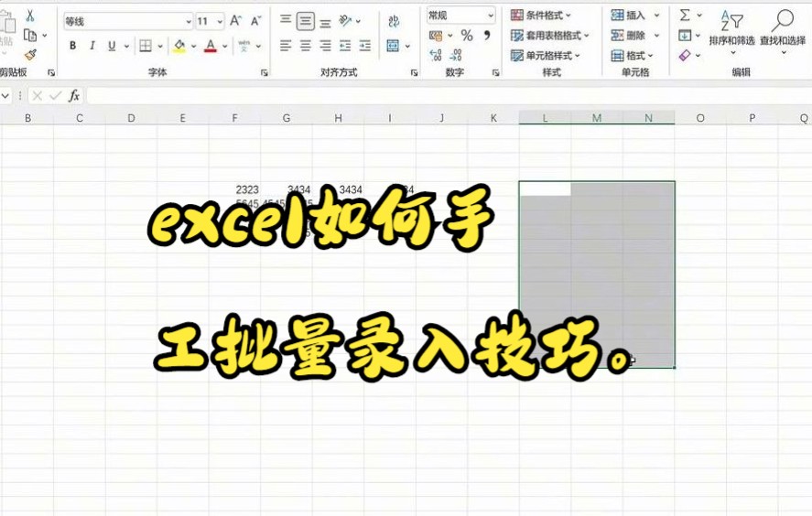Decrease indent icon
The height and width of the screenshot is (516, 812).
point(345,46)
